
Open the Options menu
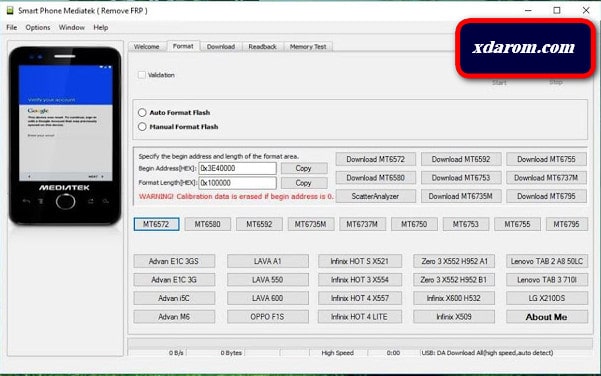[x=38, y=28]
